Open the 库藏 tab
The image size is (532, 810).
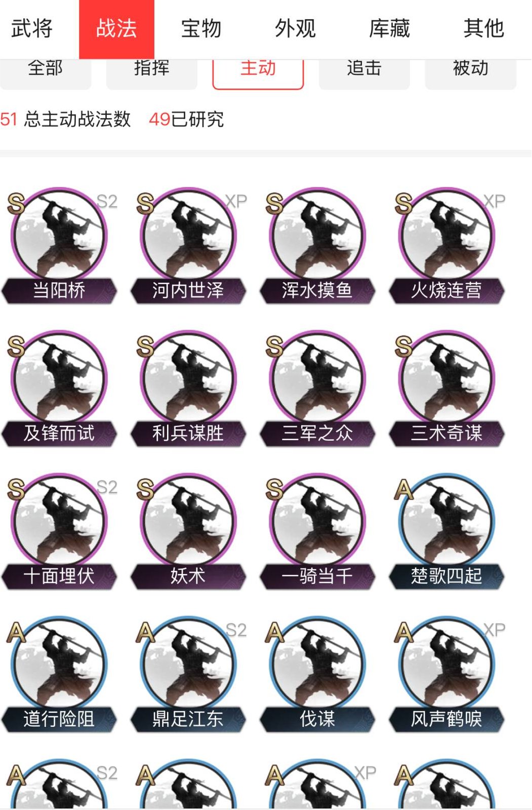coord(389,28)
